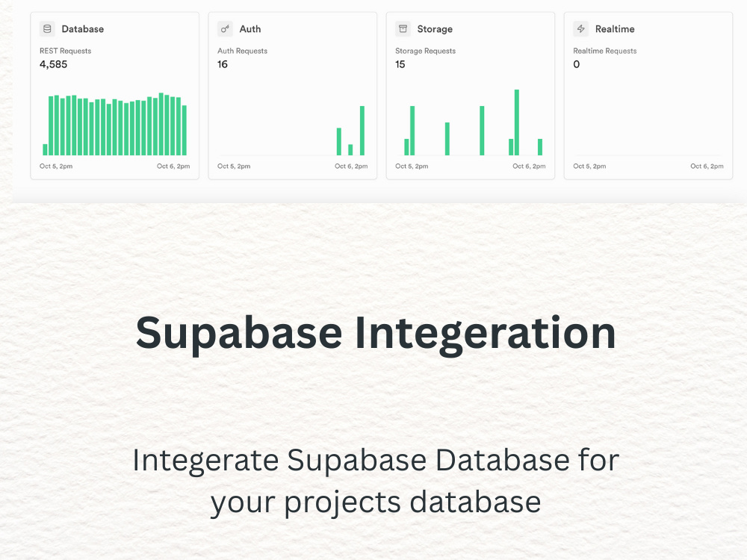Click Storage chart's Oct 6, 2pm label
Image resolution: width=747 pixels, height=560 pixels.
529,167
